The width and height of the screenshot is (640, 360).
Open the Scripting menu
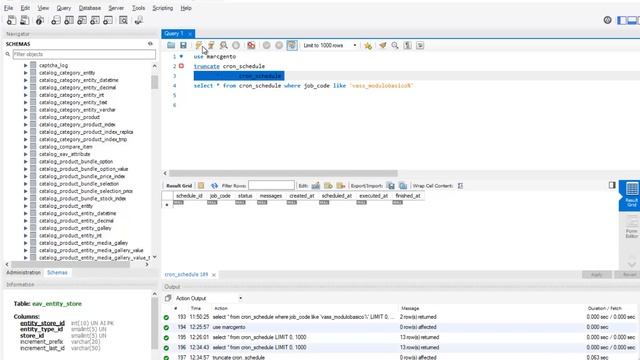point(162,8)
